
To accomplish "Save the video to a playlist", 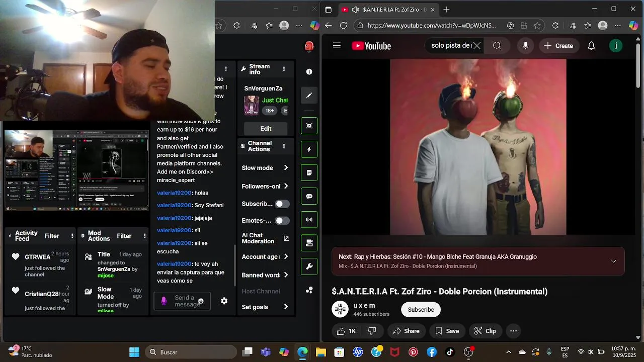I will (447, 331).
